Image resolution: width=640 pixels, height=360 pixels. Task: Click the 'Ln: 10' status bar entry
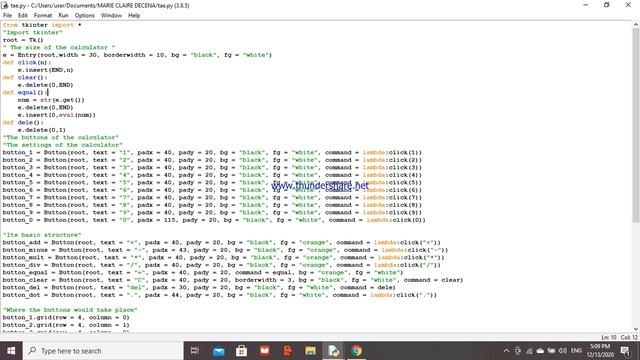609,338
